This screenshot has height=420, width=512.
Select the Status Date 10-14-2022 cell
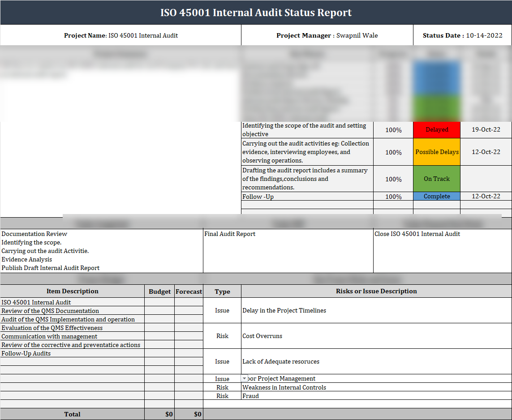(x=462, y=35)
